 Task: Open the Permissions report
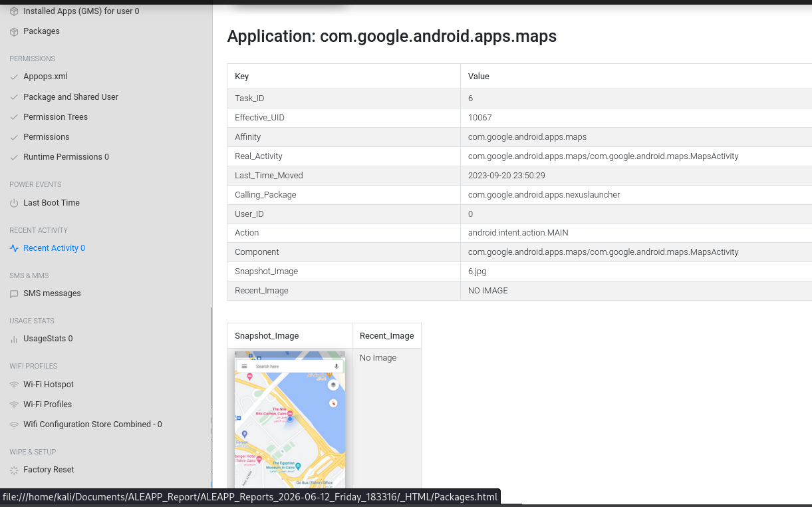point(46,137)
